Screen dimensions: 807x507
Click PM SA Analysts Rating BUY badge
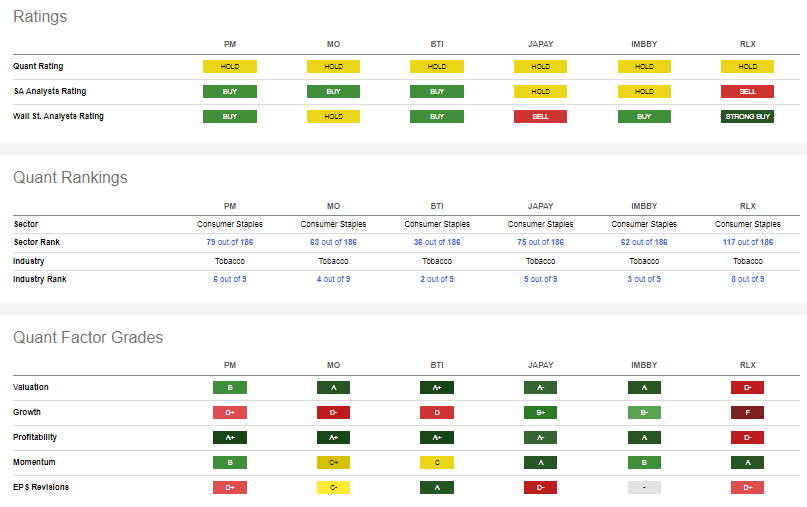click(230, 92)
